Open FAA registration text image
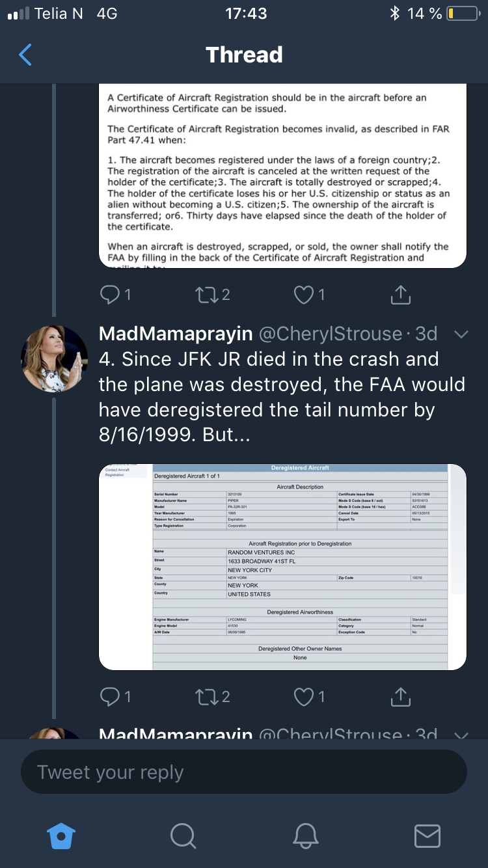This screenshot has height=868, width=488. click(282, 176)
